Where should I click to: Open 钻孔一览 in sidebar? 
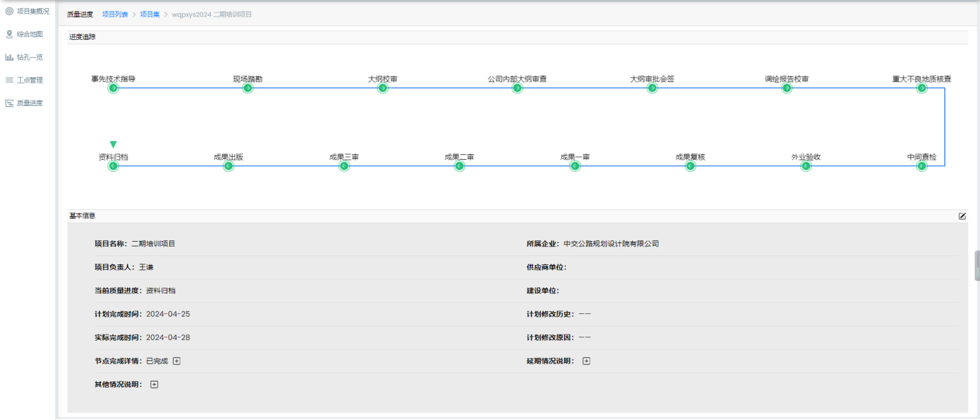pyautogui.click(x=25, y=57)
